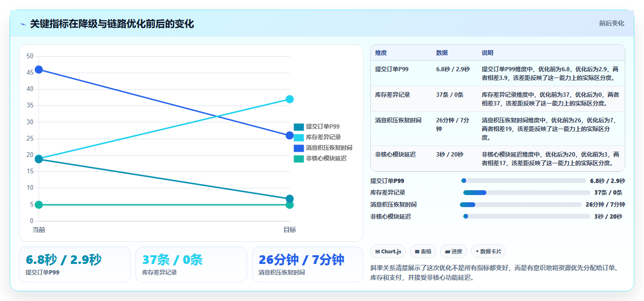644x301 pixels.
Task: Click the lightning icon beside the title
Action: (x=23, y=24)
